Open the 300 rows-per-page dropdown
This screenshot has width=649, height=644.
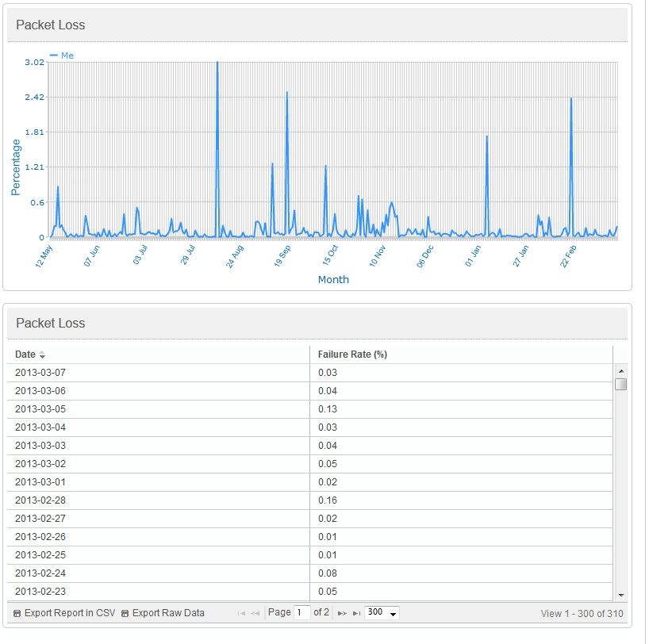382,612
